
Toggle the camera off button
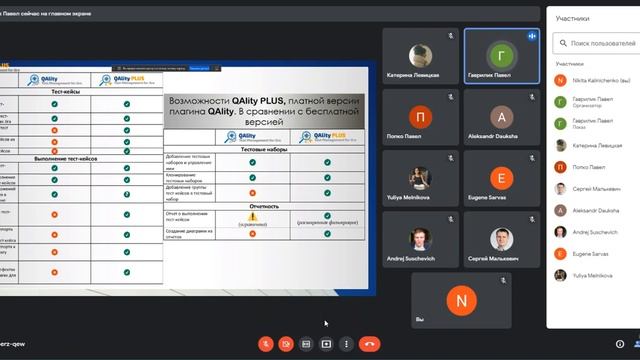[x=286, y=344]
